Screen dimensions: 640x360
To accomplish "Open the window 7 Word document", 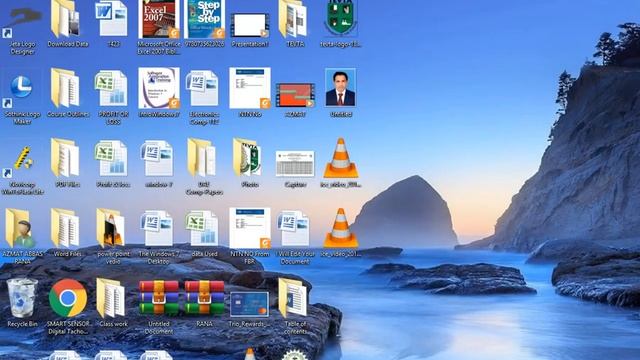I will (x=159, y=163).
